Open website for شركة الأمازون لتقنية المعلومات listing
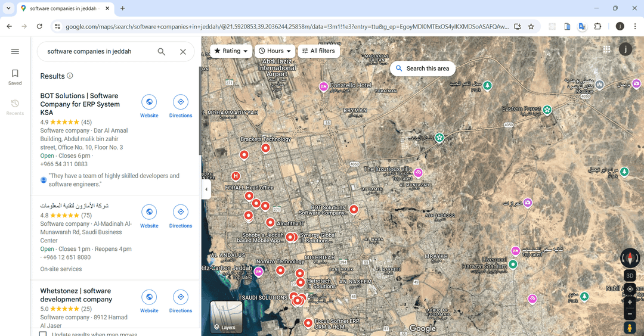 (x=149, y=212)
